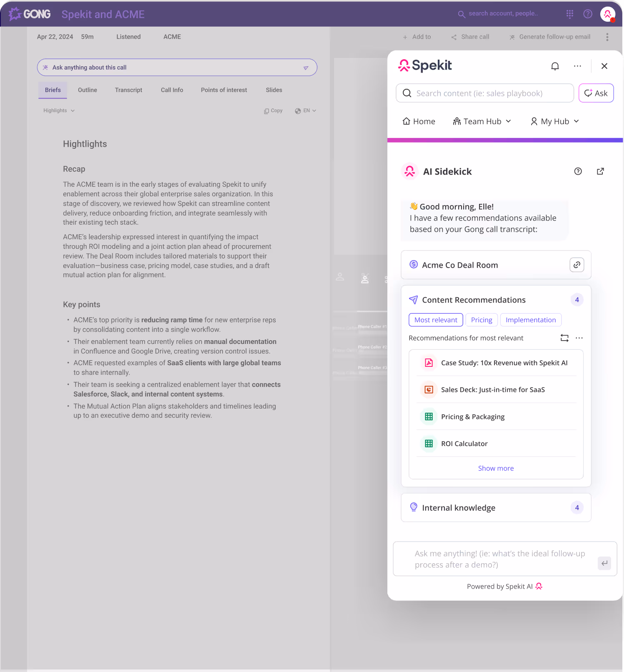Select the Most relevant filter chip

point(436,320)
